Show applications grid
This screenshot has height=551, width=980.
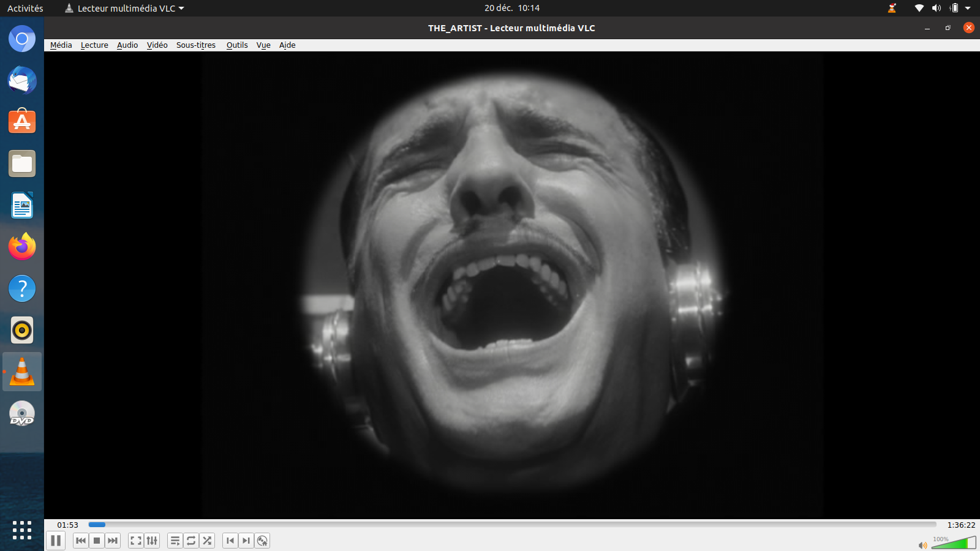click(x=22, y=530)
